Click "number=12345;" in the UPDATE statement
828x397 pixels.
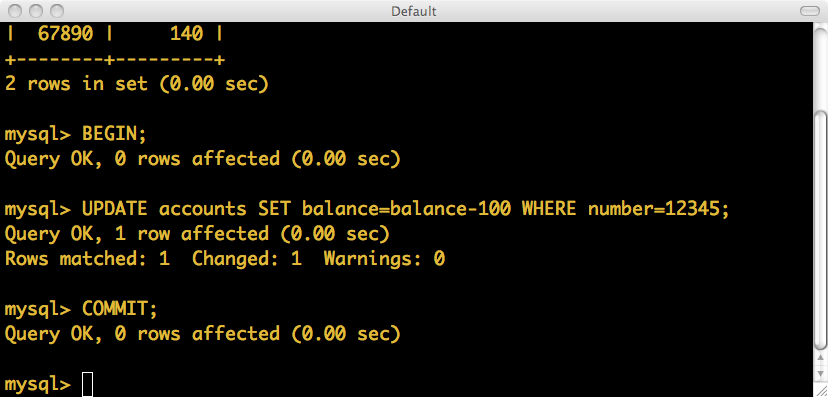658,209
